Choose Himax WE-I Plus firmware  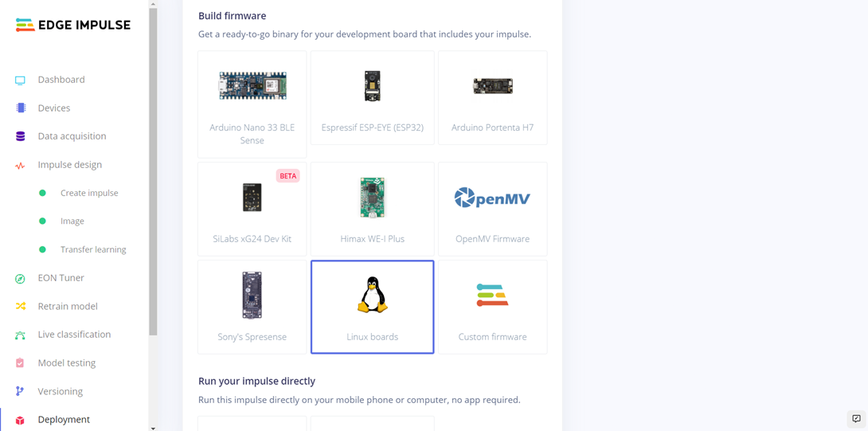click(372, 209)
